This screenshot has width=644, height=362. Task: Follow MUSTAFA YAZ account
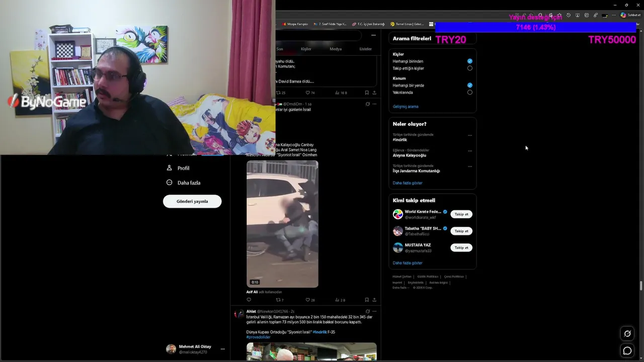tap(461, 247)
